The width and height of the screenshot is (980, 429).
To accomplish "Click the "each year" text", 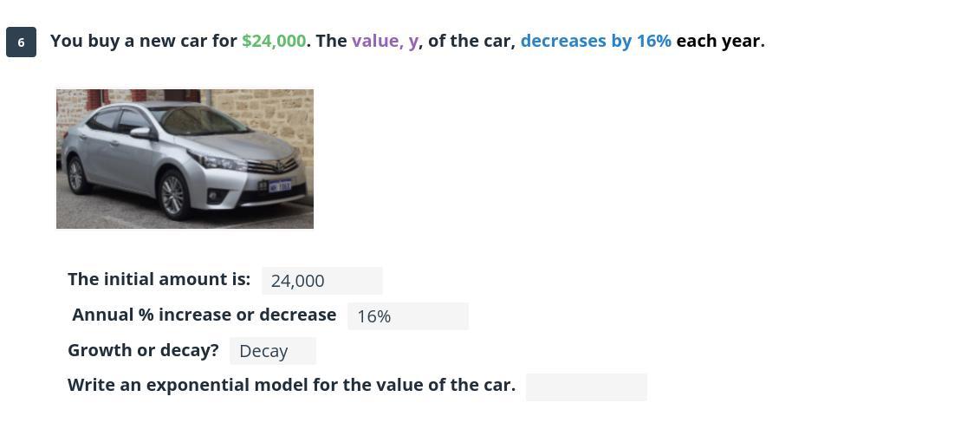I will [720, 42].
